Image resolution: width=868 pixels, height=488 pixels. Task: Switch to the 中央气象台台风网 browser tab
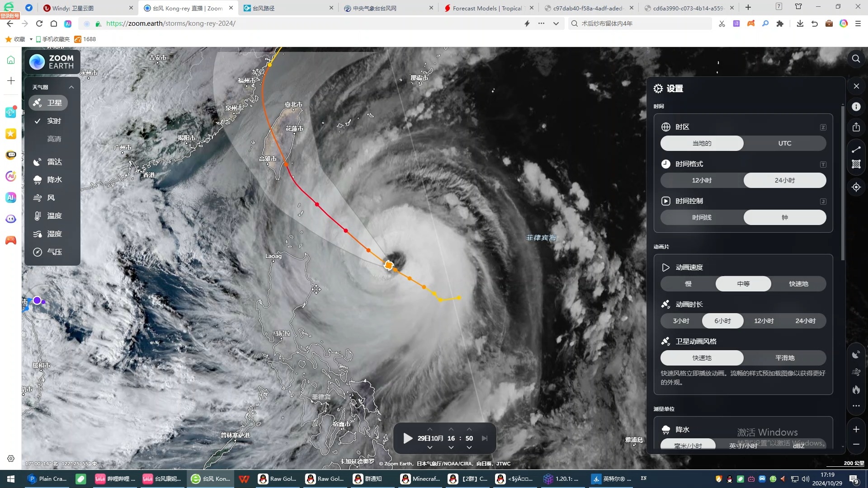click(x=387, y=8)
